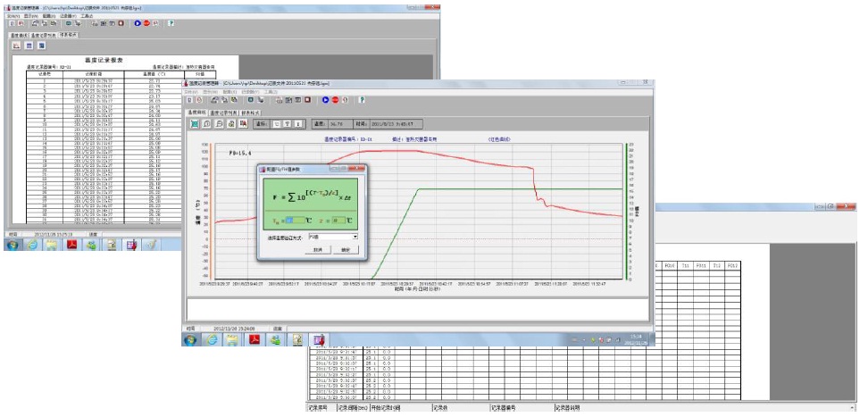Click the left cancel button in F0 dialog

click(317, 250)
